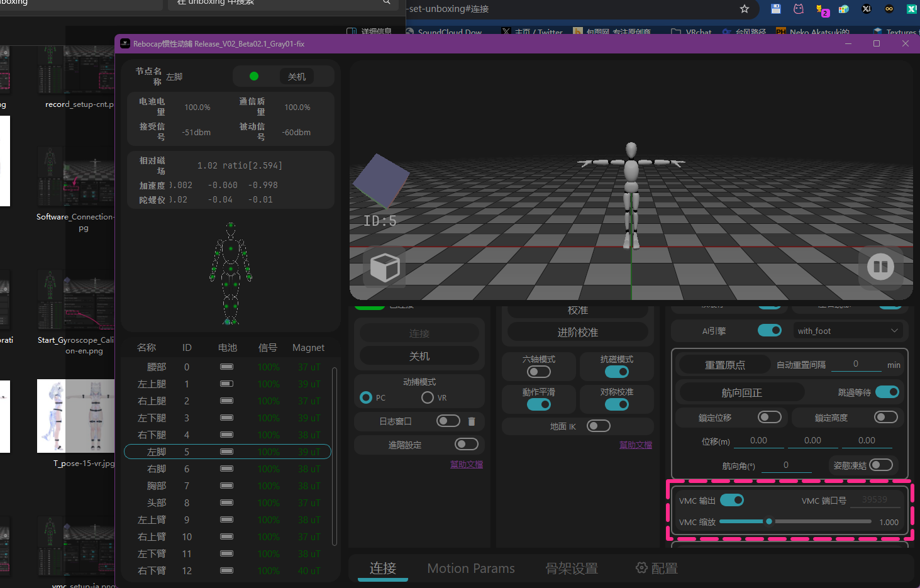
Task: Click the 自动重置间隔 minutes input field
Action: pos(856,364)
